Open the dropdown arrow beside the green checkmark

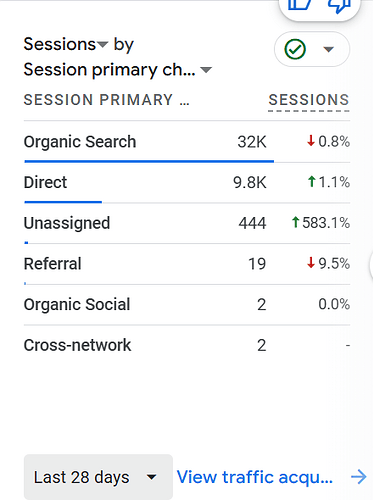[x=329, y=49]
